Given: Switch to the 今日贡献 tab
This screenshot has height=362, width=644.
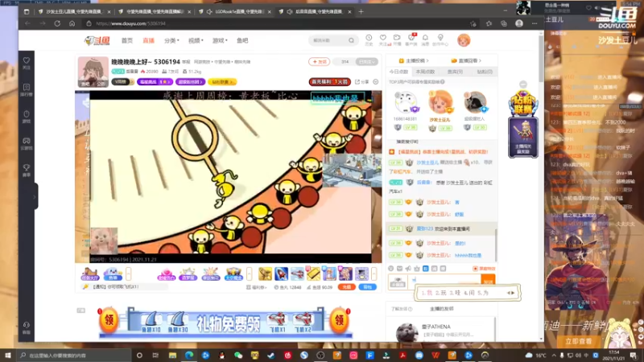Looking at the screenshot, I should pyautogui.click(x=398, y=72).
